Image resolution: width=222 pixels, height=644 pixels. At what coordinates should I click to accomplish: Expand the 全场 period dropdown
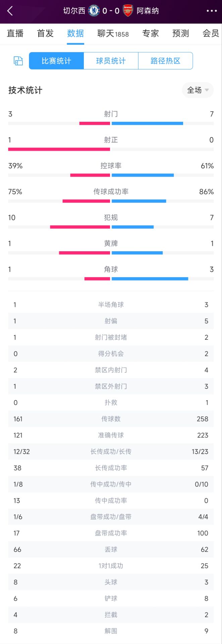click(x=198, y=90)
